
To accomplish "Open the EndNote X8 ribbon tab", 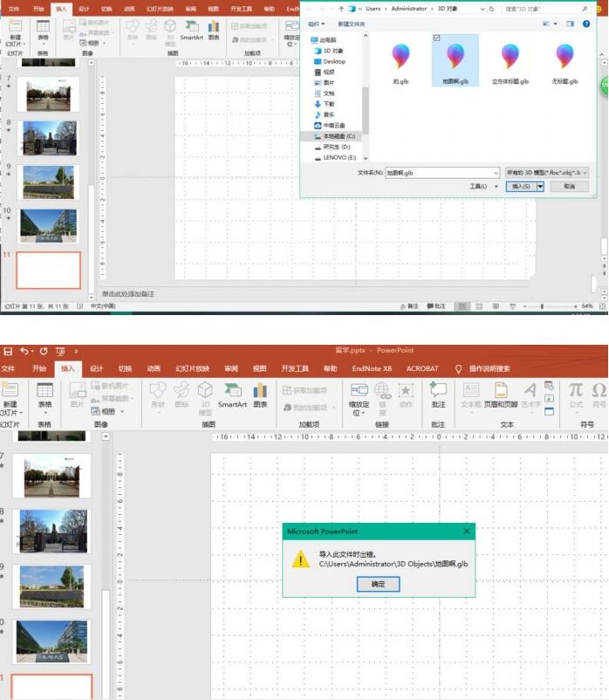I will pyautogui.click(x=372, y=368).
